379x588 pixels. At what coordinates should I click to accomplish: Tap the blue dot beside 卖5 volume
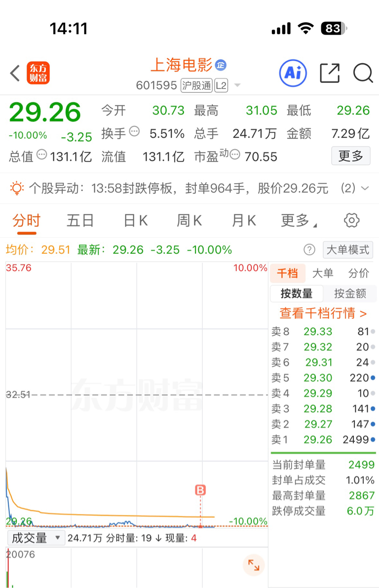pos(373,378)
